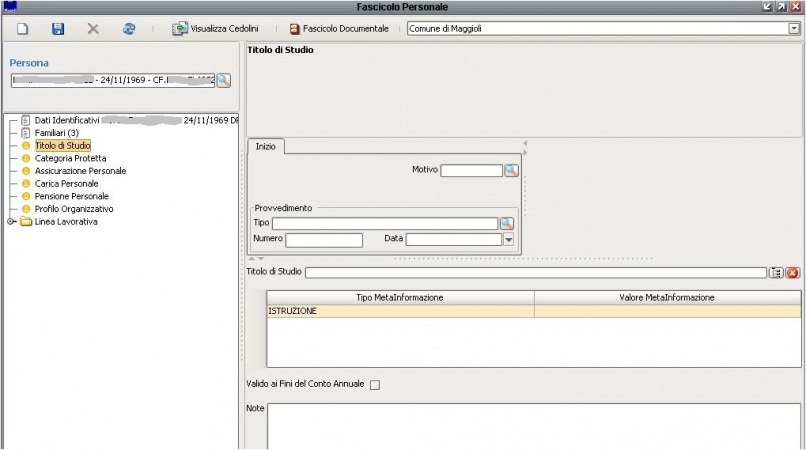Click the red clear icon beside Titolo di Studio
Screen dimensions: 806x450
pos(792,272)
